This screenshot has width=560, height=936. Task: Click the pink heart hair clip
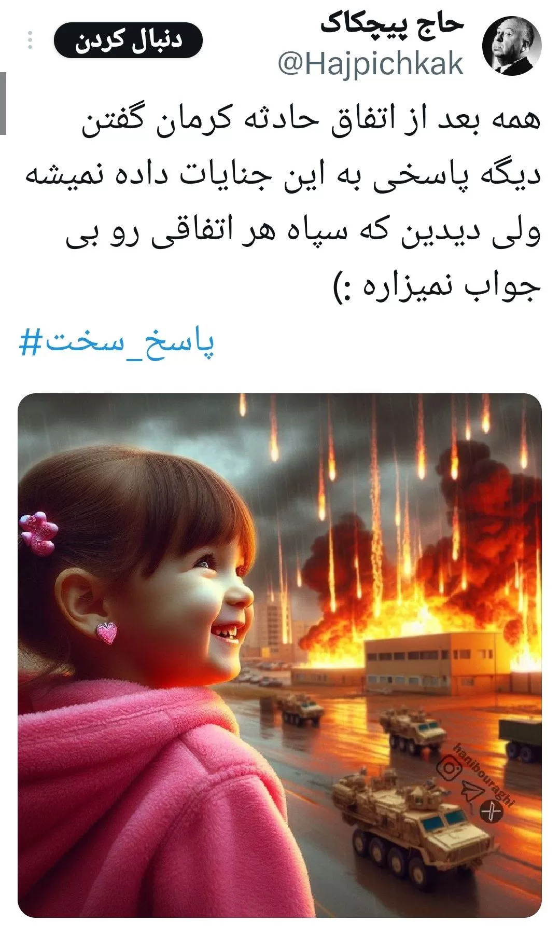pyautogui.click(x=38, y=533)
